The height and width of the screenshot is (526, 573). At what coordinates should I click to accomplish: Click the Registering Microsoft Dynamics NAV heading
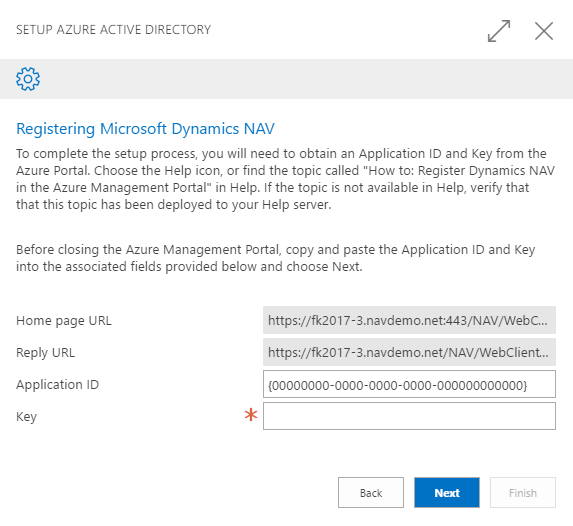point(145,129)
